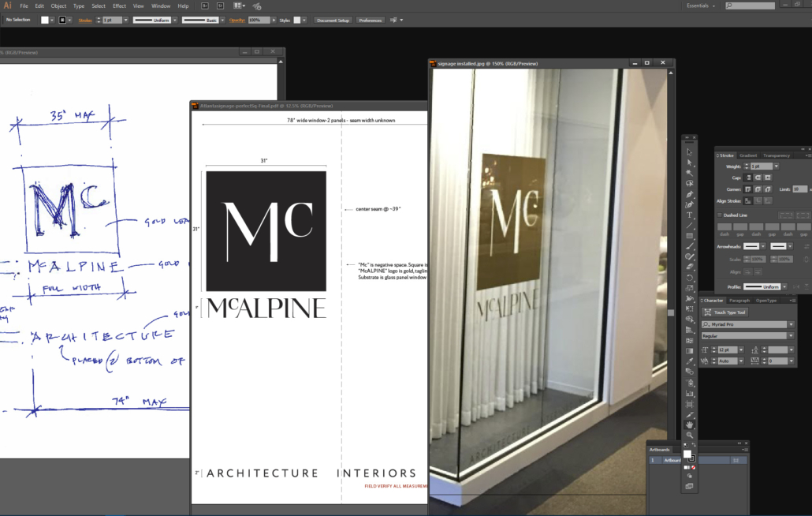Choose the Free Transform tool
The width and height of the screenshot is (812, 516).
coord(689,308)
